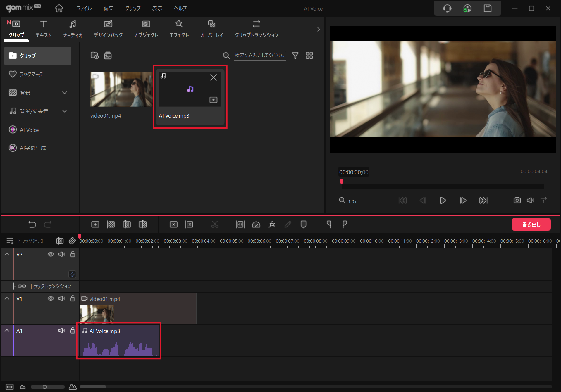The height and width of the screenshot is (392, 561).
Task: Click the speed gauge icon in timeline toolbar
Action: [256, 225]
